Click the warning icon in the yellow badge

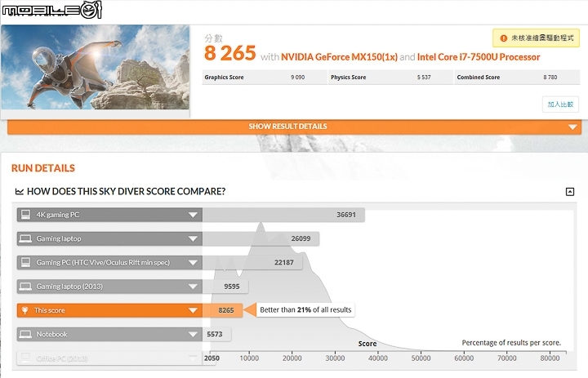tap(504, 38)
